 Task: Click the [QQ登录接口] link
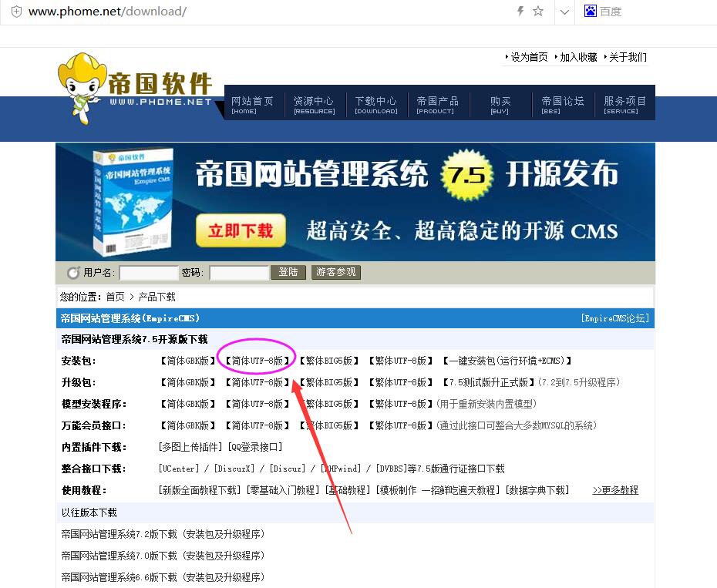256,447
